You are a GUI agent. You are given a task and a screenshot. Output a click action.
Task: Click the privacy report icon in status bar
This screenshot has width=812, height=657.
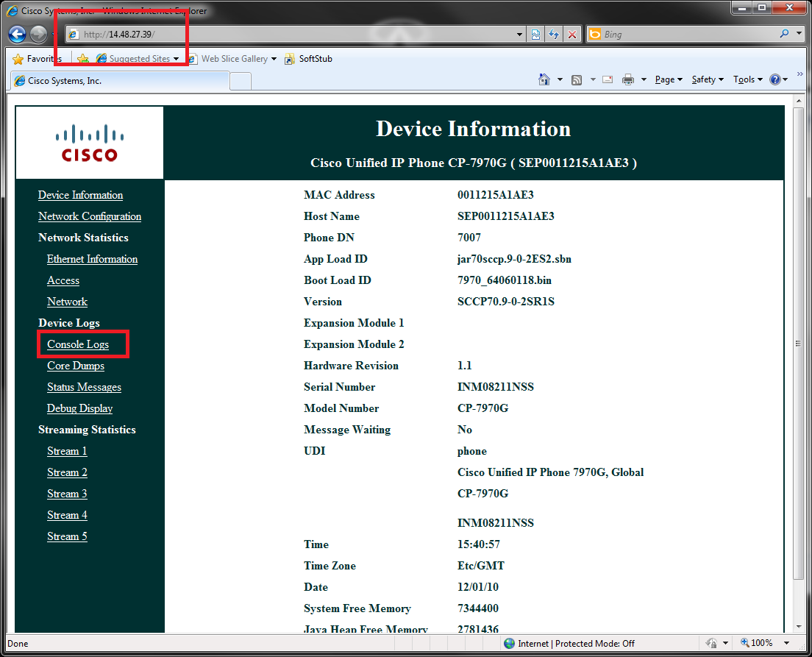(711, 643)
